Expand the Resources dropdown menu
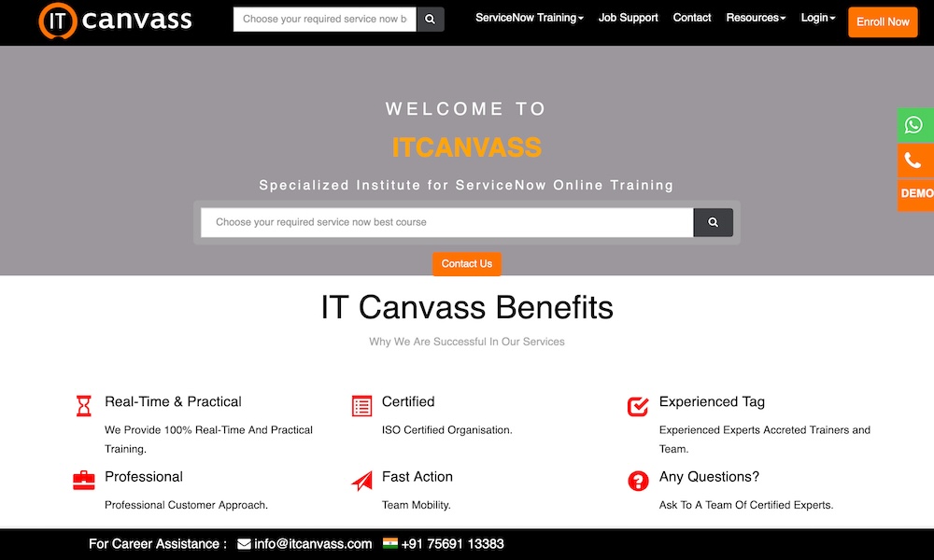934x560 pixels. pyautogui.click(x=756, y=18)
